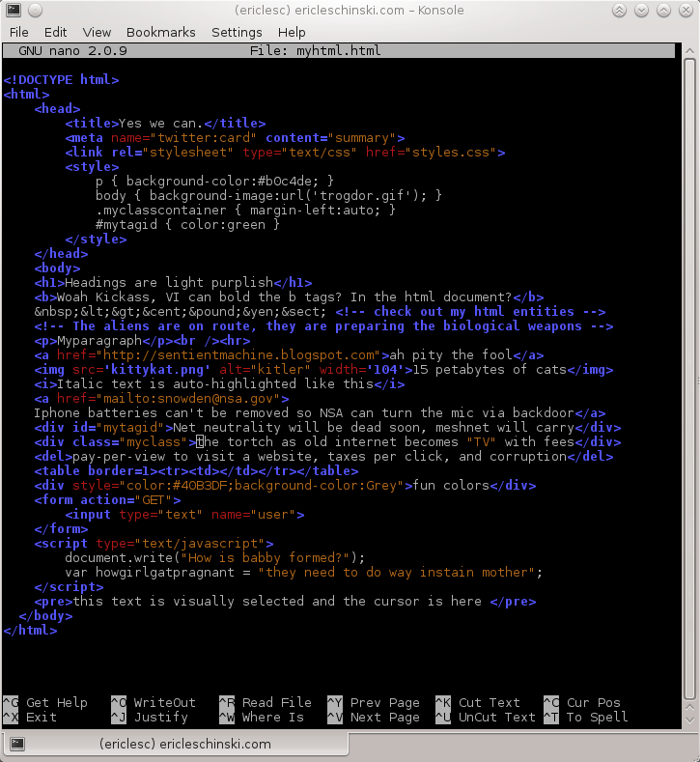Click the meta twitter:card line

coord(236,138)
